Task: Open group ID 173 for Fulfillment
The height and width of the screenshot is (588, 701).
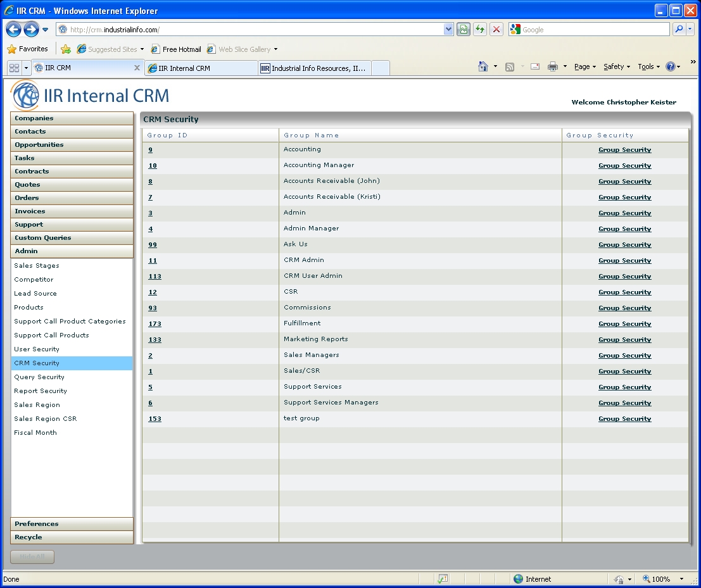Action: 155,324
